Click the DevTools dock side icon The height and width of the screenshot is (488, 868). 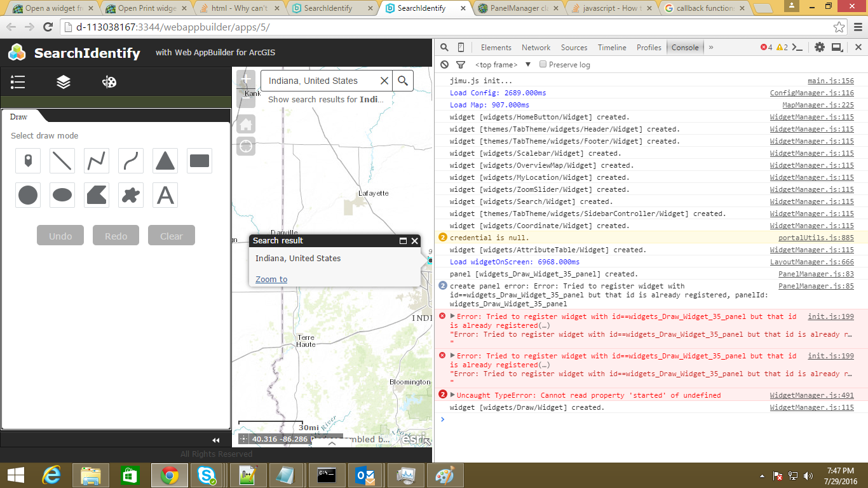click(837, 48)
